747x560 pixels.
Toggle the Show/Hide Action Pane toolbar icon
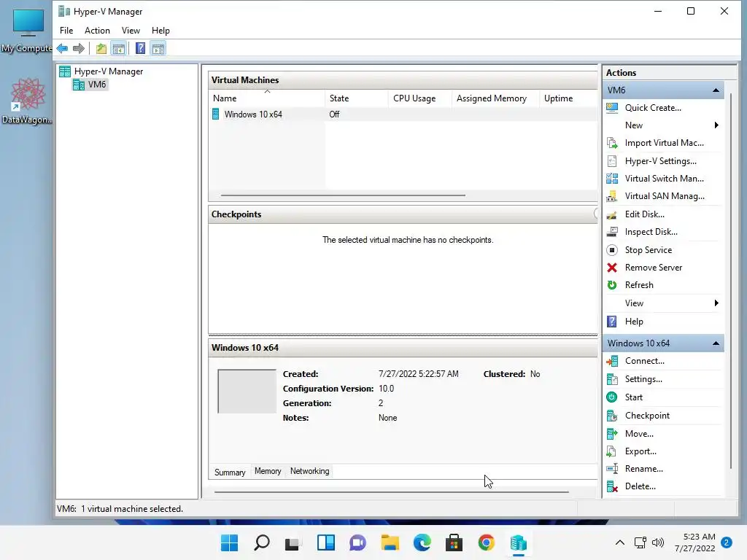[x=158, y=49]
